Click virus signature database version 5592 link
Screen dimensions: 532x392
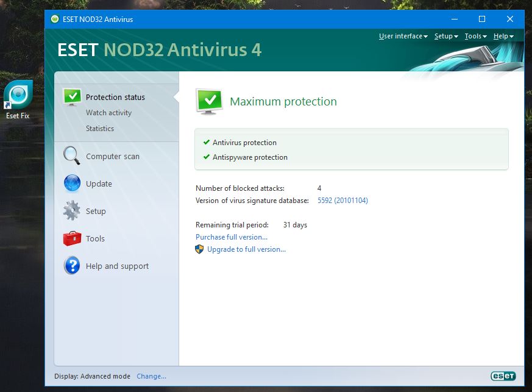pos(342,200)
